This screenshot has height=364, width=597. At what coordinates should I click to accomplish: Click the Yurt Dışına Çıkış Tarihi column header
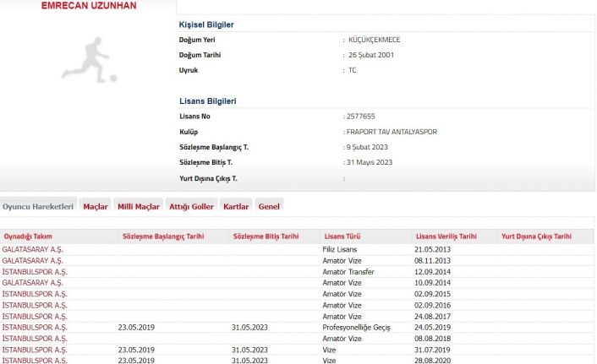536,236
